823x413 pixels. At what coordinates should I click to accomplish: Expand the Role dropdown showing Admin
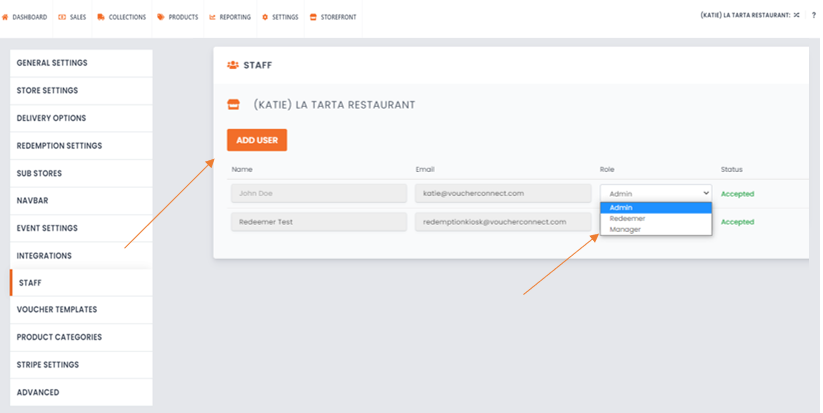656,193
